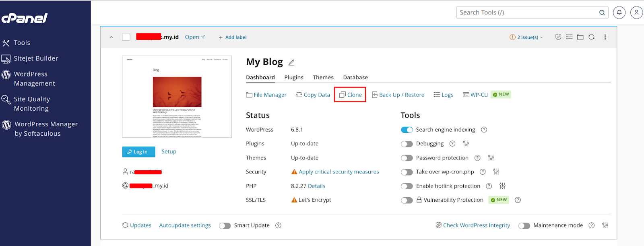This screenshot has width=644, height=246.
Task: Tick the site selection checkbox
Action: click(x=126, y=37)
